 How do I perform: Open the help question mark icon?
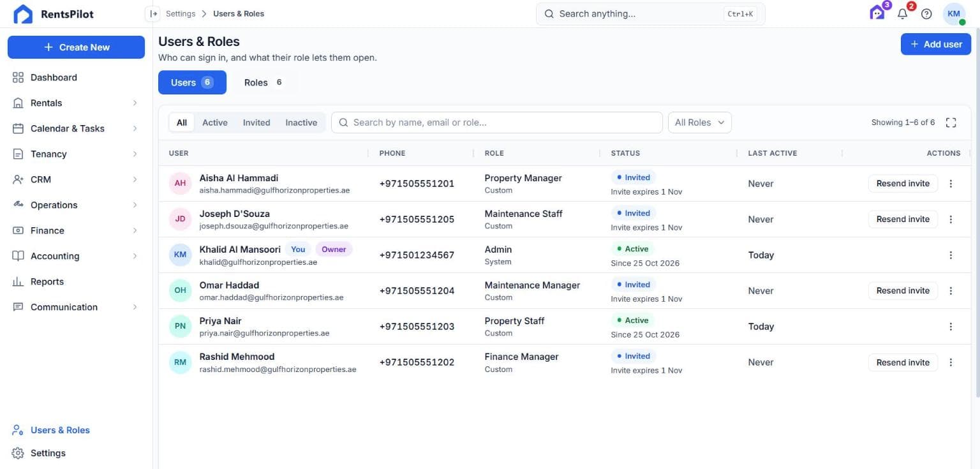(x=926, y=13)
